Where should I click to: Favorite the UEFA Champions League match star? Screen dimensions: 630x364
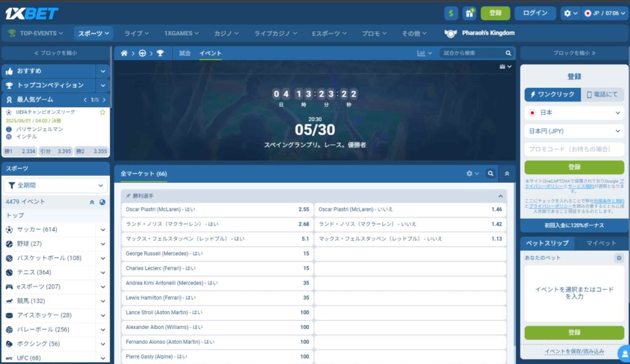pyautogui.click(x=103, y=112)
